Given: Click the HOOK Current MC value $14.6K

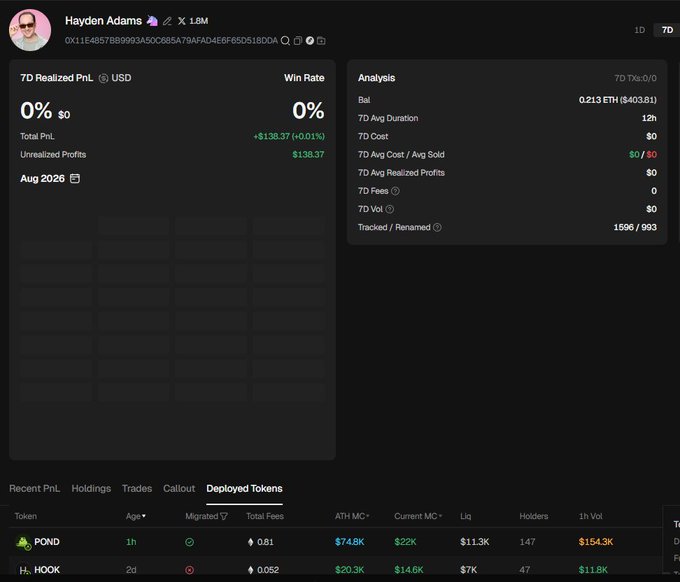Looking at the screenshot, I should [409, 570].
